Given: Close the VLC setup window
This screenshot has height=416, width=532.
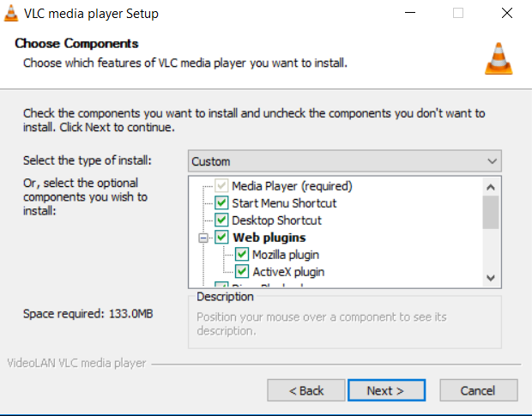Looking at the screenshot, I should click(x=507, y=14).
